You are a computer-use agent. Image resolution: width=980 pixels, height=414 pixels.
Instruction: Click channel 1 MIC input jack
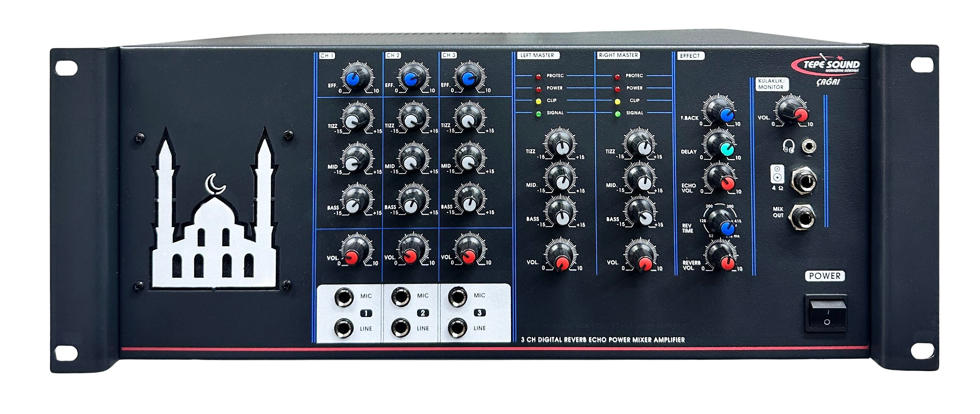coord(344,297)
